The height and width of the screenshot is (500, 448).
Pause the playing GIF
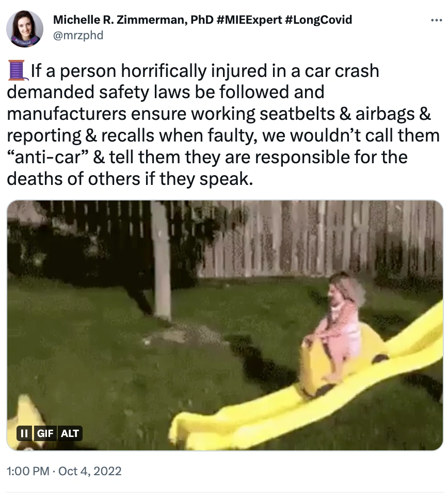click(x=24, y=433)
